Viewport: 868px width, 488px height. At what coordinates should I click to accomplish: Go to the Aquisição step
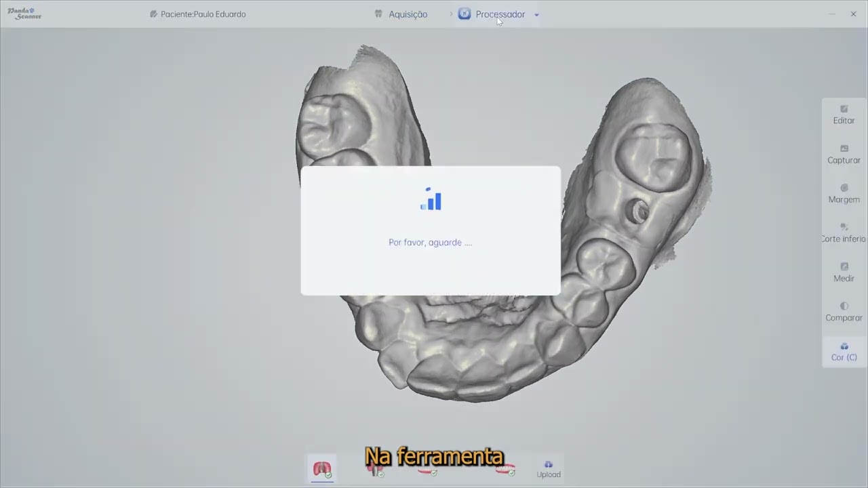[401, 14]
